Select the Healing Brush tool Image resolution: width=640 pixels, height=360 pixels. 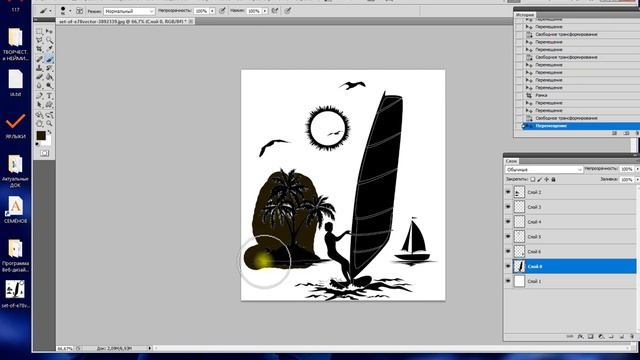tap(40, 59)
